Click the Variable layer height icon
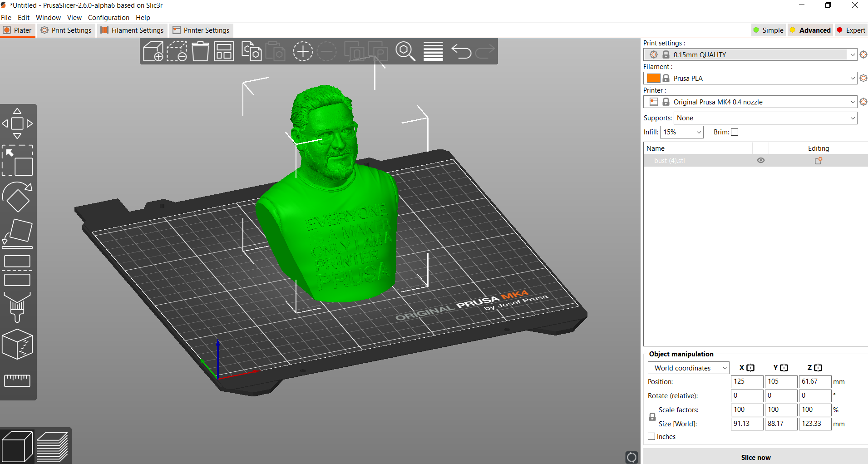 coord(433,51)
